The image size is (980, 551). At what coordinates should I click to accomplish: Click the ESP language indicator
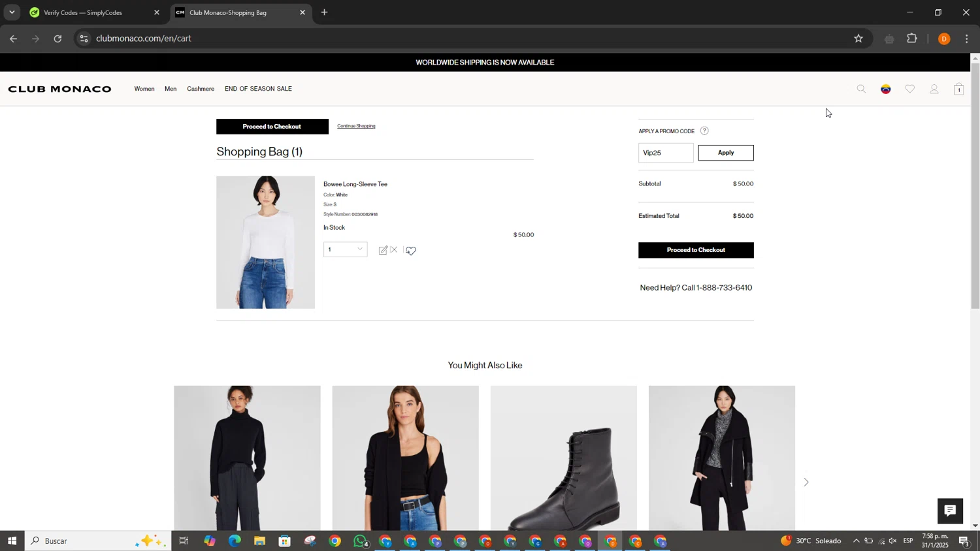tap(908, 541)
